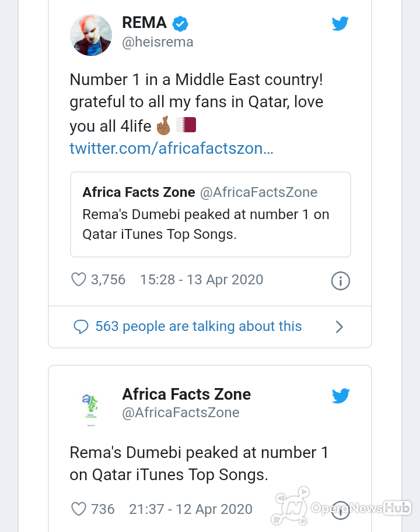Like the Africa Facts Zone tweet via heart
The image size is (420, 532).
(78, 509)
